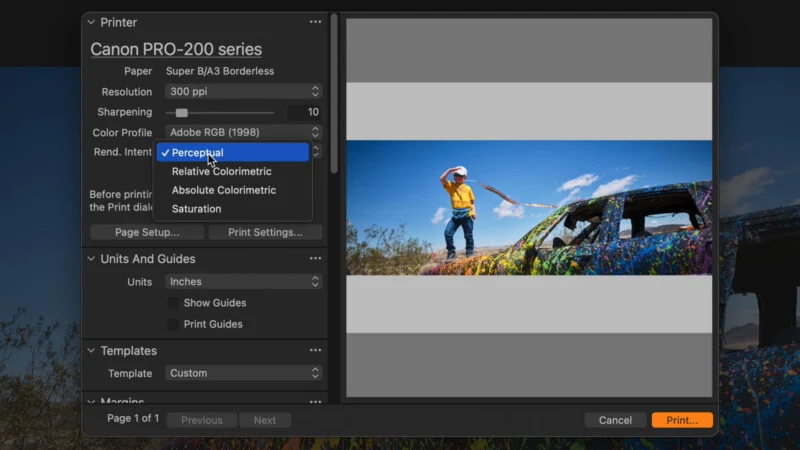Image resolution: width=800 pixels, height=450 pixels.
Task: Enable the Show Guides checkbox
Action: point(173,303)
